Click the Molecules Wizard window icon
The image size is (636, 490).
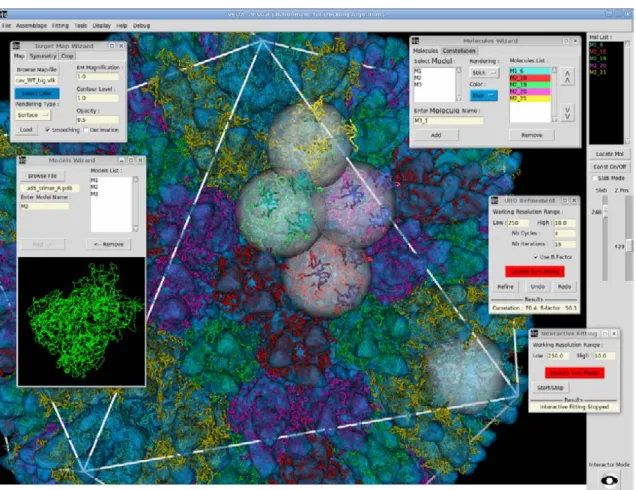pyautogui.click(x=415, y=41)
